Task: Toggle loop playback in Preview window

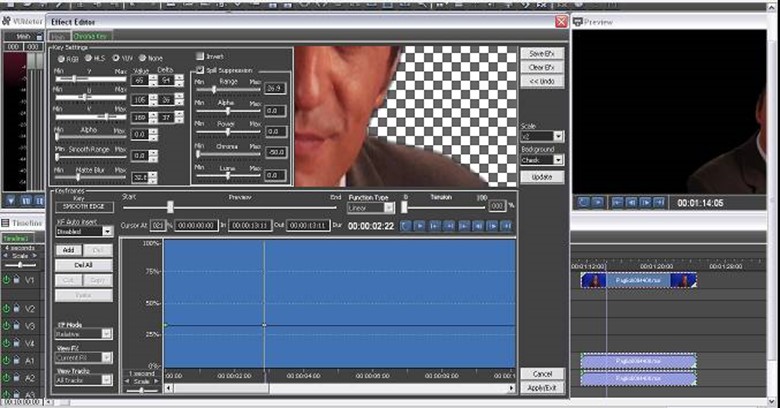Action: [583, 203]
